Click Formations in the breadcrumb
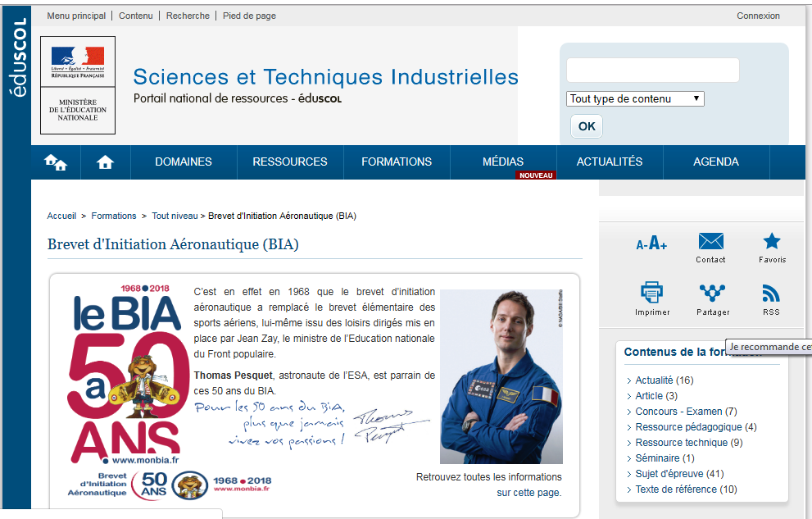812x519 pixels. (x=114, y=216)
